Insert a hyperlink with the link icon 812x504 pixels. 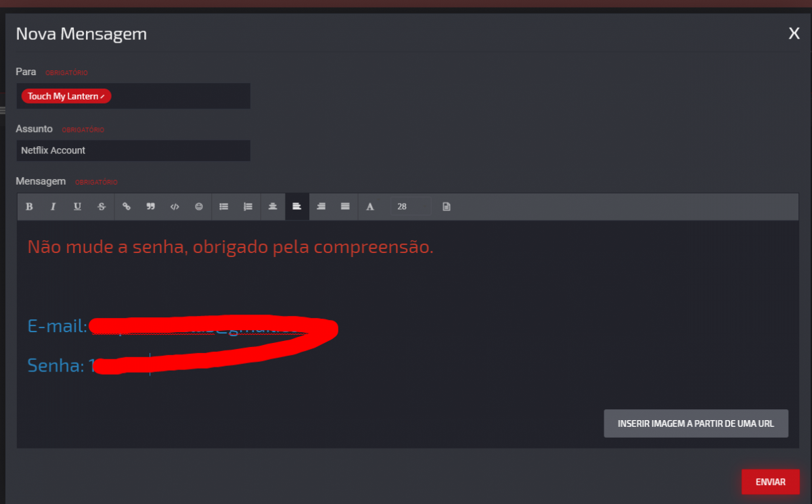click(127, 206)
